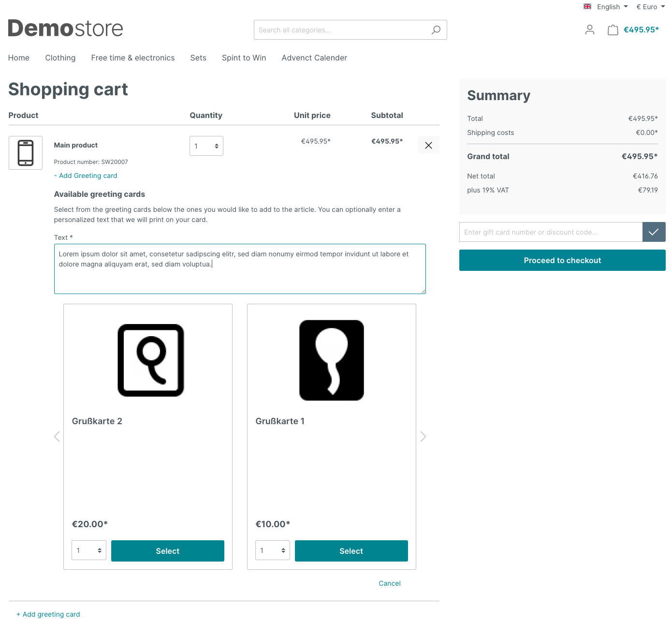
Task: Open the Spint to Win page
Action: point(244,58)
